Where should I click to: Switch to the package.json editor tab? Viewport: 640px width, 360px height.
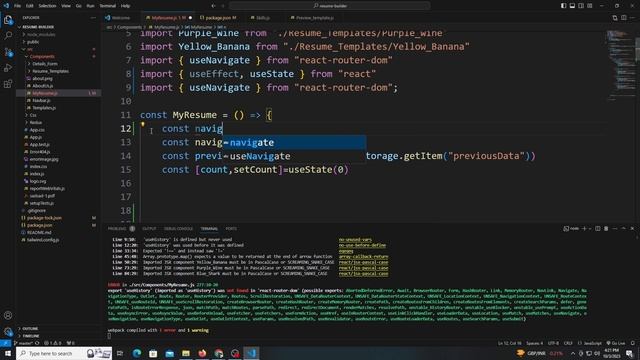tap(218, 18)
